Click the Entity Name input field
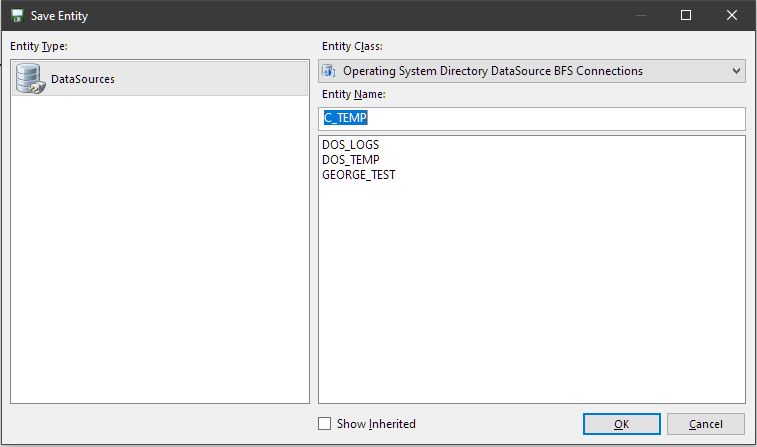The width and height of the screenshot is (757, 447). tap(532, 119)
